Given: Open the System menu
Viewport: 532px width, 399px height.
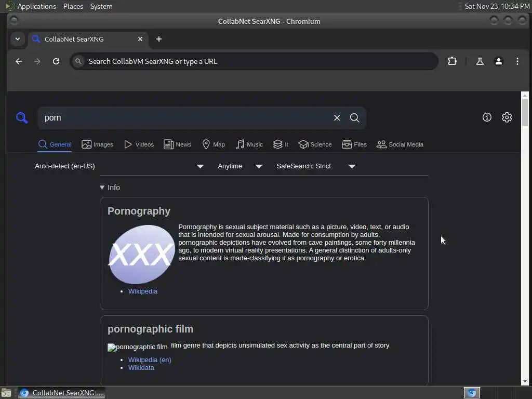Looking at the screenshot, I should (x=101, y=6).
